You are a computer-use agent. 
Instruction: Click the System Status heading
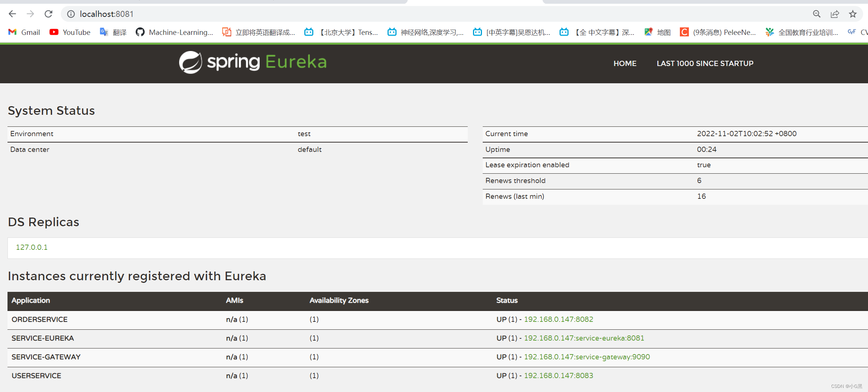click(x=51, y=111)
